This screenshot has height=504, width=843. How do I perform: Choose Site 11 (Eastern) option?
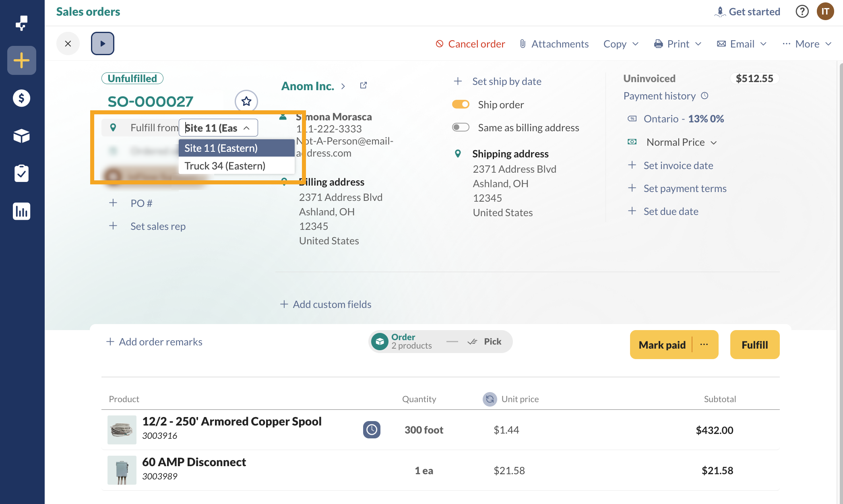[221, 148]
